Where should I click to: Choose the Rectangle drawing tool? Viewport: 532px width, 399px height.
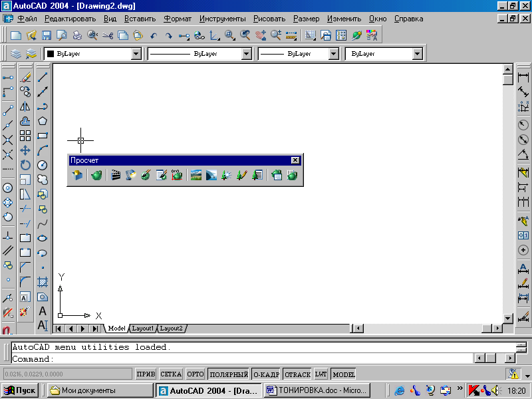click(x=43, y=136)
